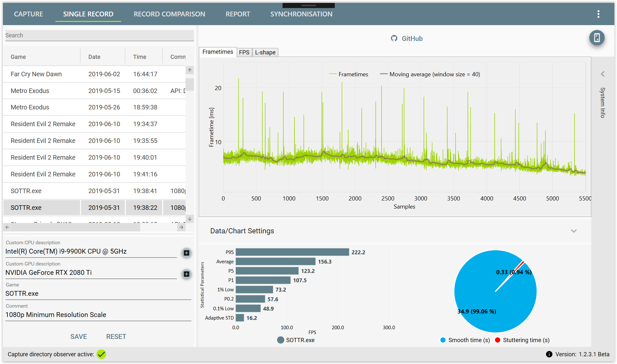Select Resident Evil 2 Remake record at 19:34:37
This screenshot has width=617, height=364.
(94, 124)
